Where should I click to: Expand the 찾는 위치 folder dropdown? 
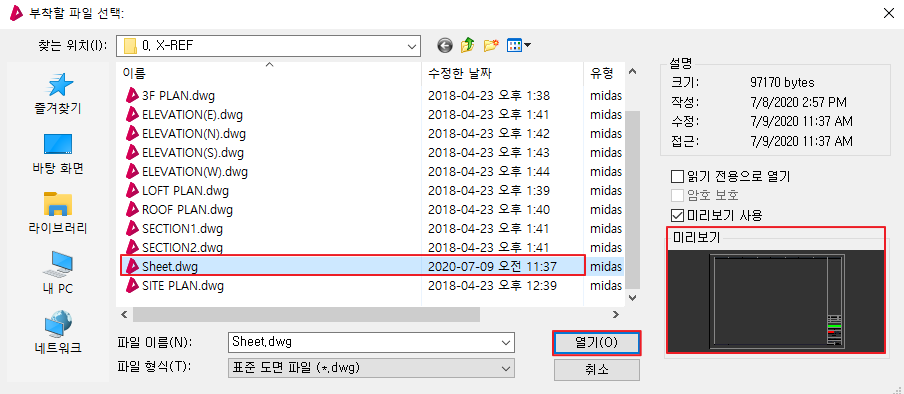pyautogui.click(x=411, y=46)
